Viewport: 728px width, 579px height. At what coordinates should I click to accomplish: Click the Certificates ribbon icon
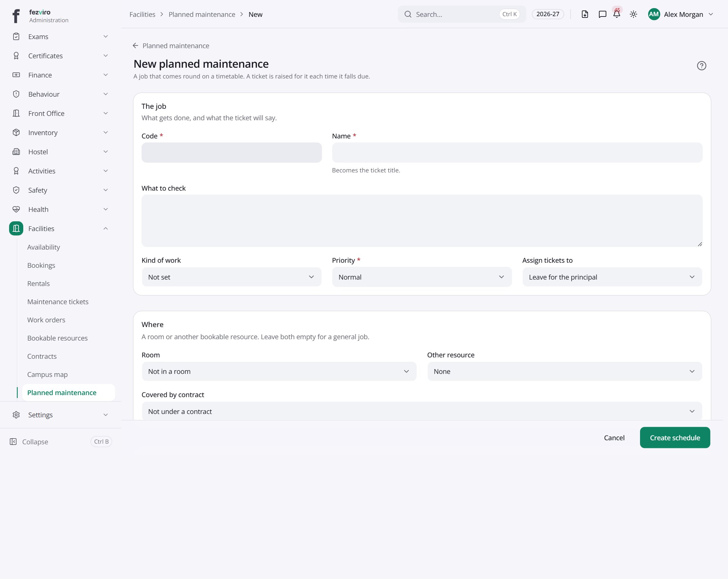tap(16, 56)
